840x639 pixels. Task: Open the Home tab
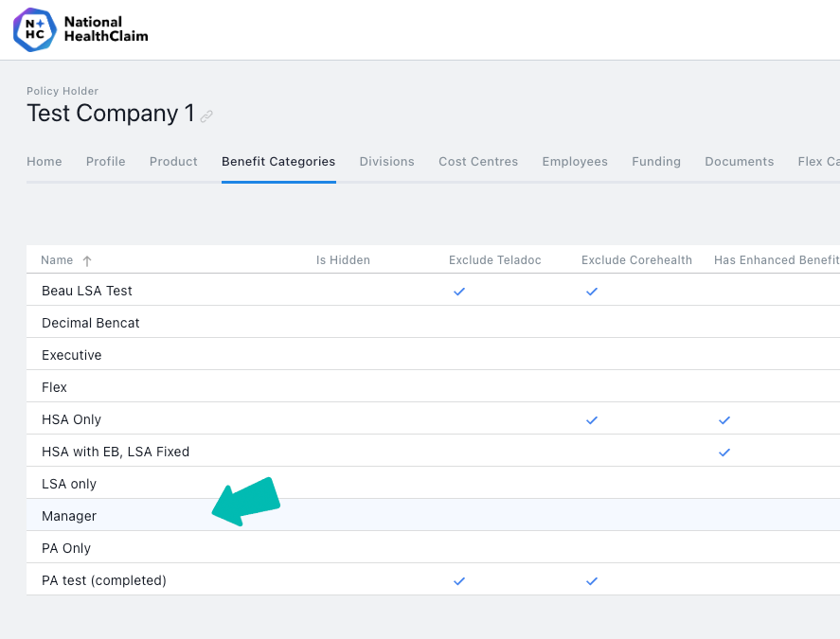click(x=45, y=161)
